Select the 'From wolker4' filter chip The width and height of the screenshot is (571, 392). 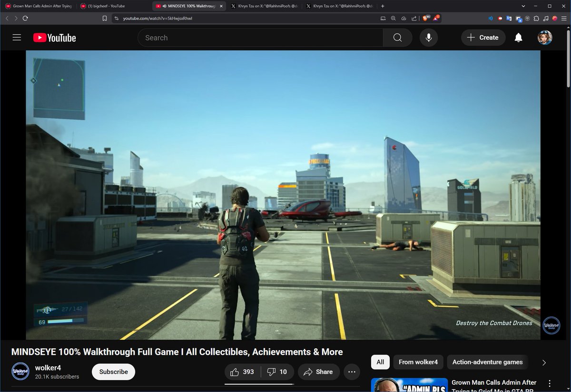[x=418, y=362]
